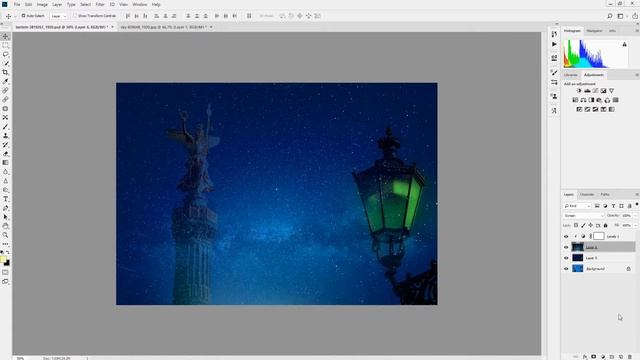Add a Levels adjustment from Adjustments panel
Image resolution: width=640 pixels, height=360 pixels.
(587, 91)
